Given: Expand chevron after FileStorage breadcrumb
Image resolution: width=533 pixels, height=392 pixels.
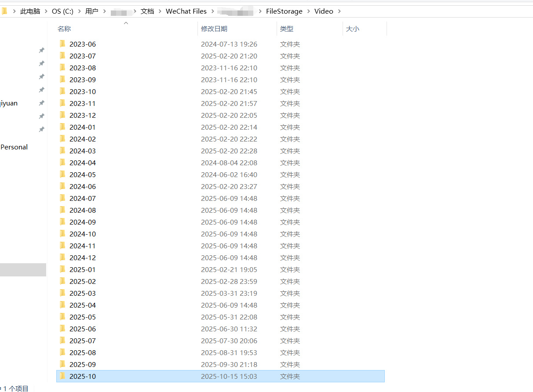Looking at the screenshot, I should 309,11.
